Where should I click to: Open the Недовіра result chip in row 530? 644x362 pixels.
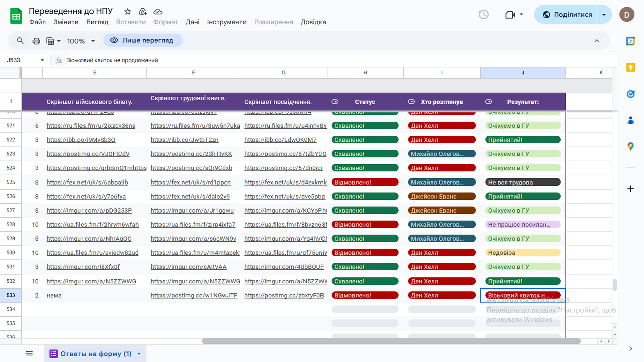pos(523,253)
